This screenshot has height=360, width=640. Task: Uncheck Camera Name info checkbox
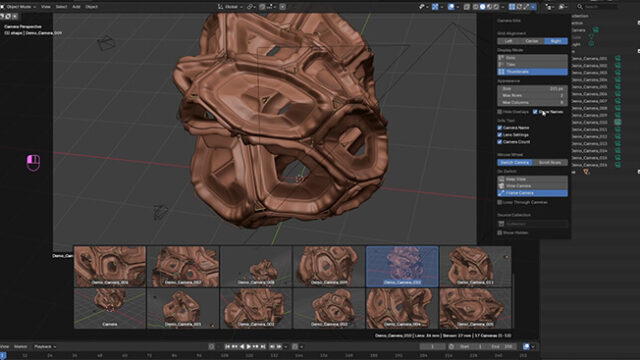click(500, 127)
